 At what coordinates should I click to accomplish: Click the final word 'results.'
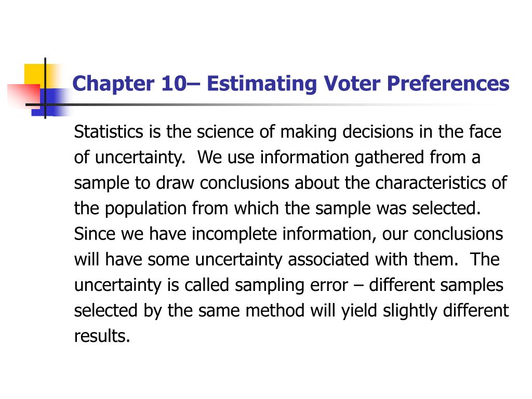(102, 336)
